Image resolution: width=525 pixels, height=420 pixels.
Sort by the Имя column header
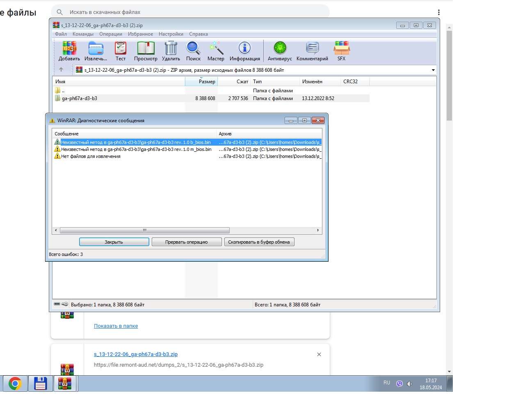click(x=119, y=82)
